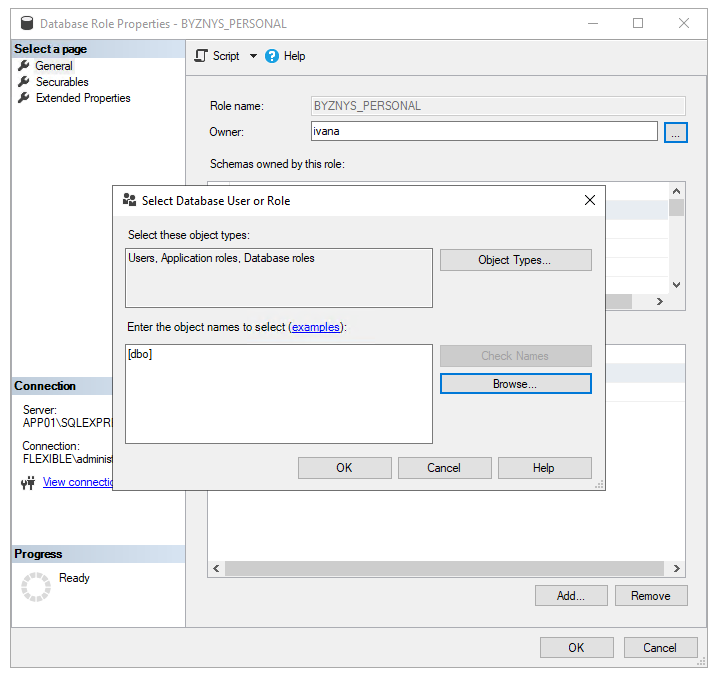Image resolution: width=721 pixels, height=680 pixels.
Task: Click inside the object names text box
Action: tap(278, 394)
